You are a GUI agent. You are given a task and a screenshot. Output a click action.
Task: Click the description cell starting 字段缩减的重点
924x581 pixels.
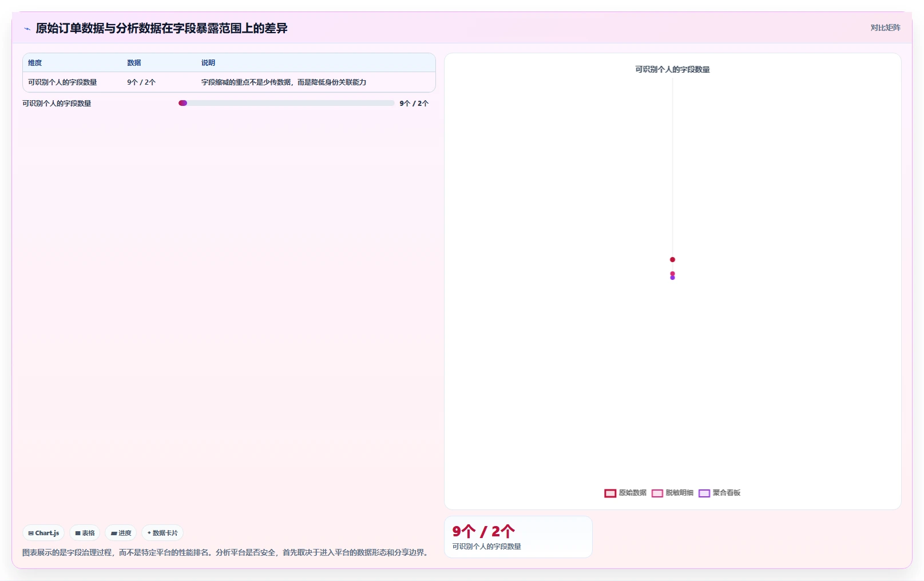(x=284, y=82)
